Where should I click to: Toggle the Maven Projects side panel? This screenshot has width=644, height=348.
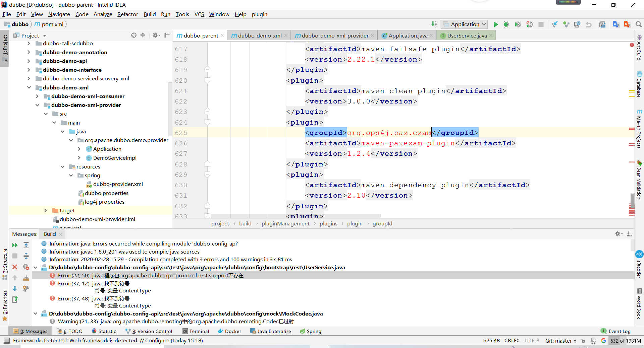click(x=639, y=129)
